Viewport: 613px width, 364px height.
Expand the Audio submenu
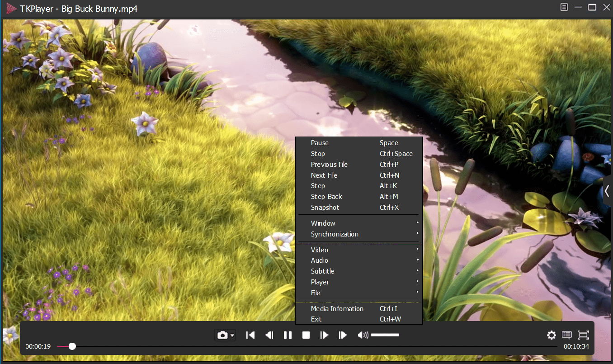click(x=359, y=260)
